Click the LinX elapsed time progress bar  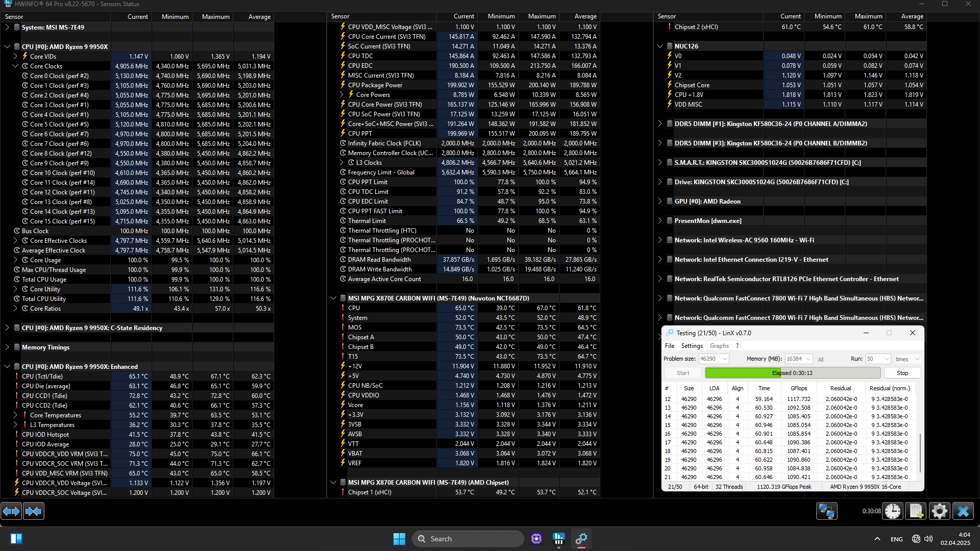point(792,373)
